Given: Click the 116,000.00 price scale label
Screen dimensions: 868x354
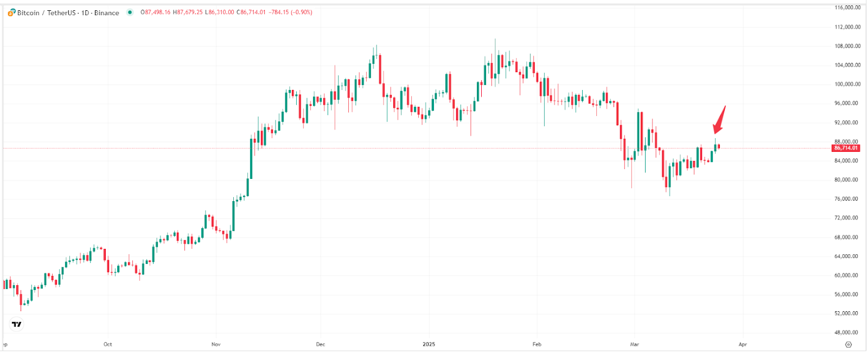Looking at the screenshot, I should (847, 8).
